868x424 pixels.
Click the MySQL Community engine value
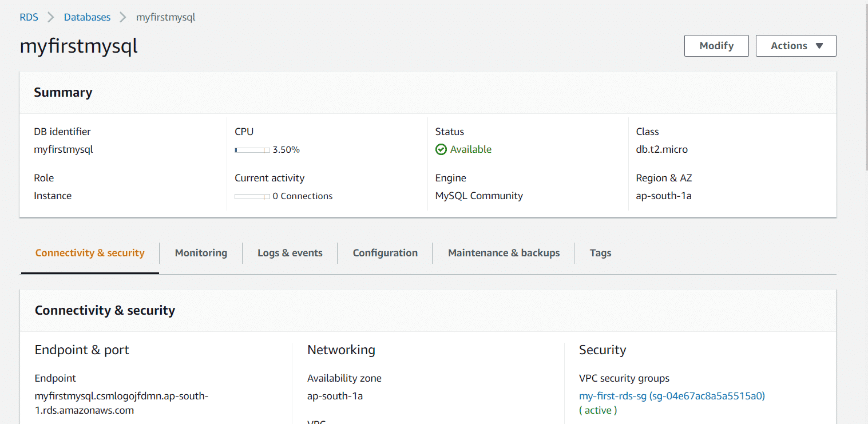tap(479, 196)
